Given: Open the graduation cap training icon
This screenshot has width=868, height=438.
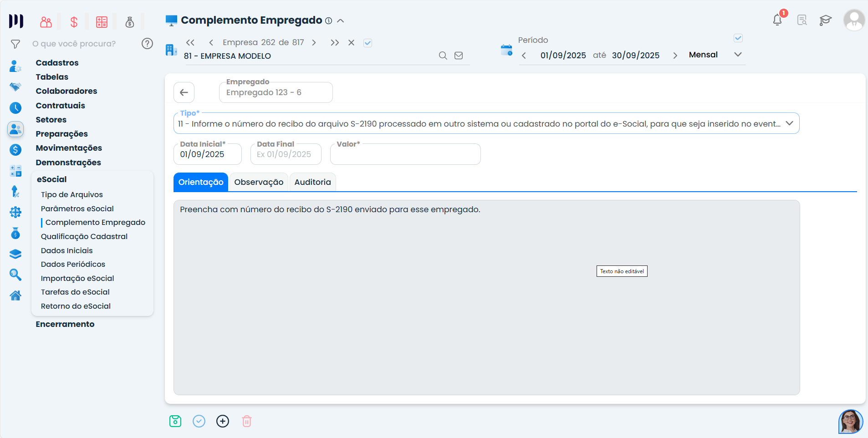Looking at the screenshot, I should coord(825,20).
